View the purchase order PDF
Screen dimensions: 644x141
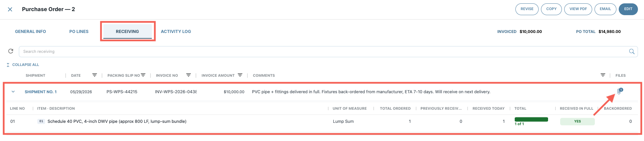point(578,9)
